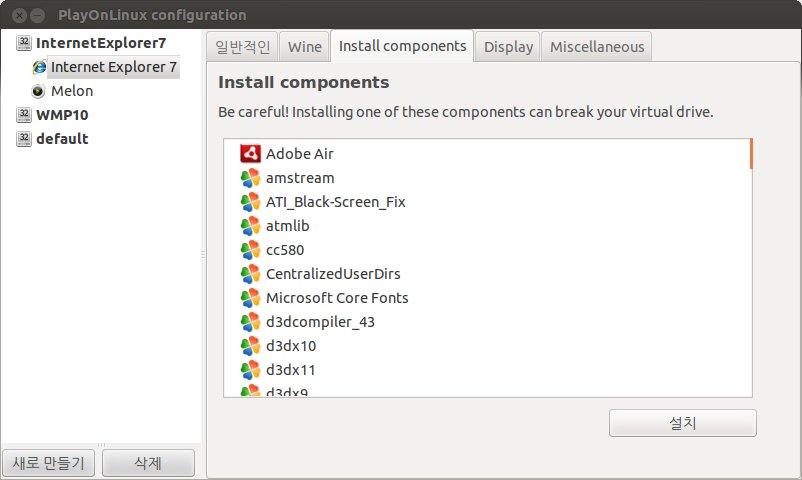Click the icon next to amstream
The image size is (802, 480).
tap(250, 178)
